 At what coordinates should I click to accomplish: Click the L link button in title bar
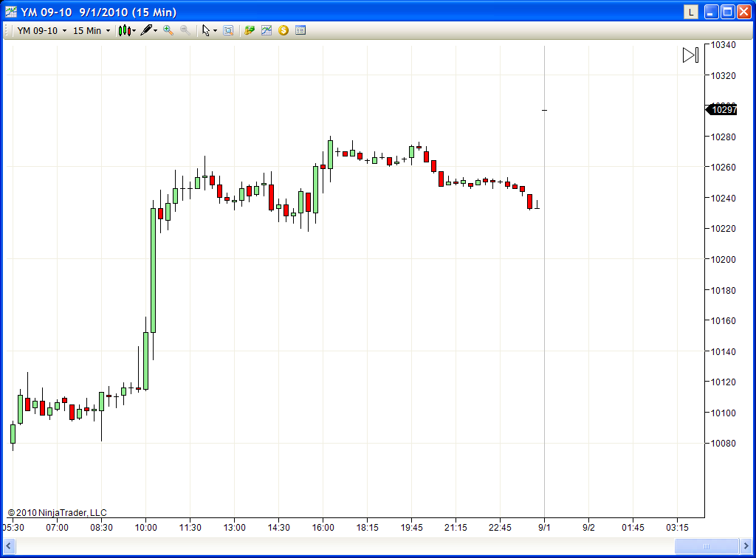coord(691,12)
